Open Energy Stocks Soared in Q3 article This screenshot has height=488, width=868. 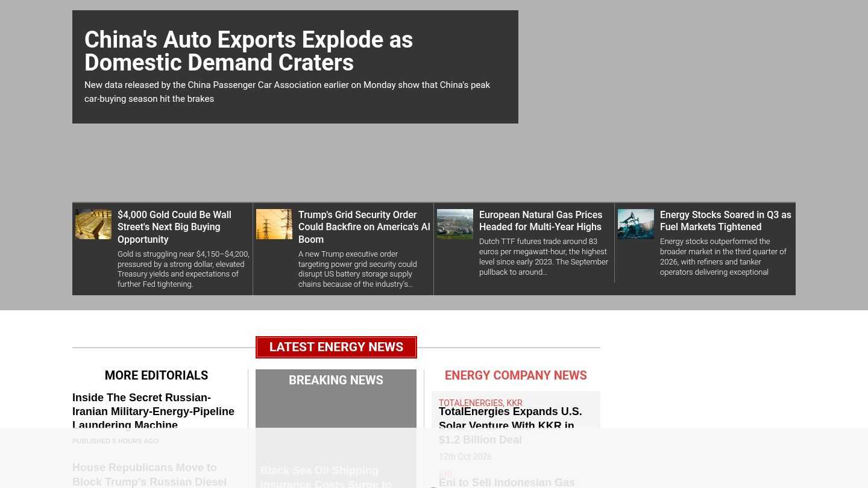coord(726,221)
